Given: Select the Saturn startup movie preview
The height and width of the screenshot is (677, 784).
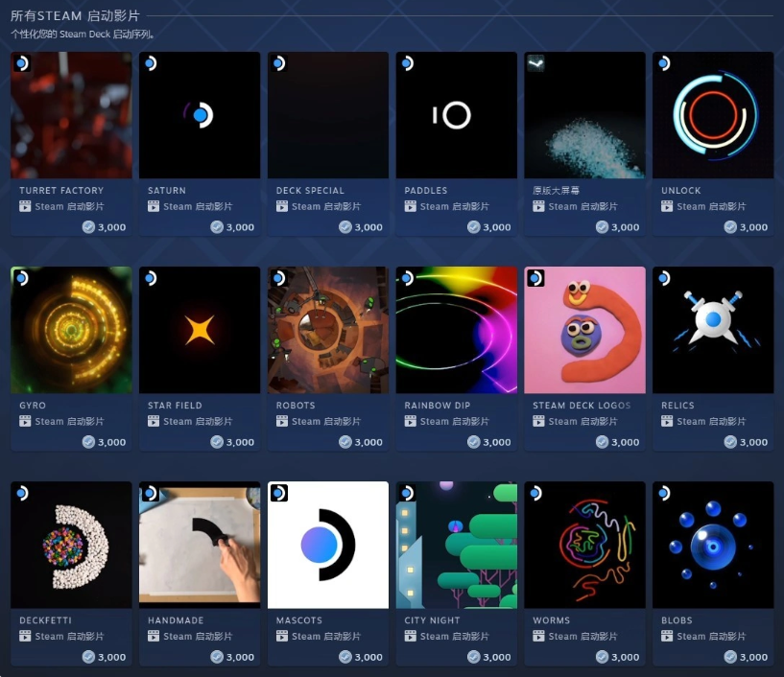Looking at the screenshot, I should click(200, 115).
